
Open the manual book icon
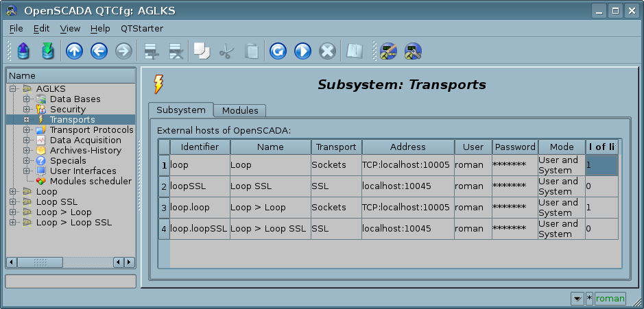tap(354, 51)
